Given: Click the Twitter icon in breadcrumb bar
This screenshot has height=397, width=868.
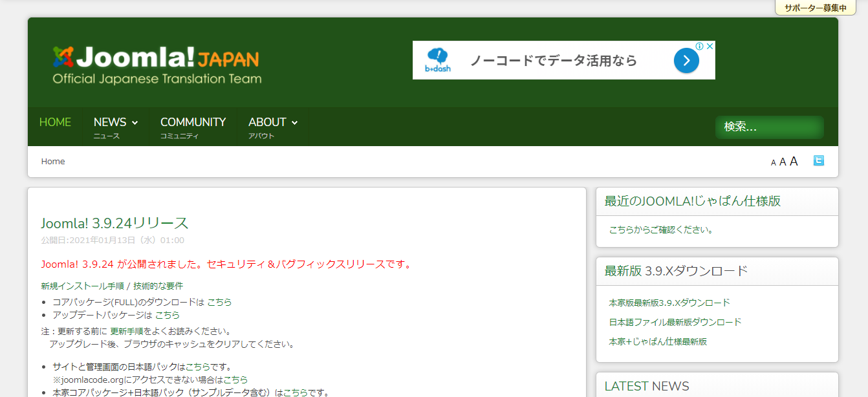Looking at the screenshot, I should (818, 161).
